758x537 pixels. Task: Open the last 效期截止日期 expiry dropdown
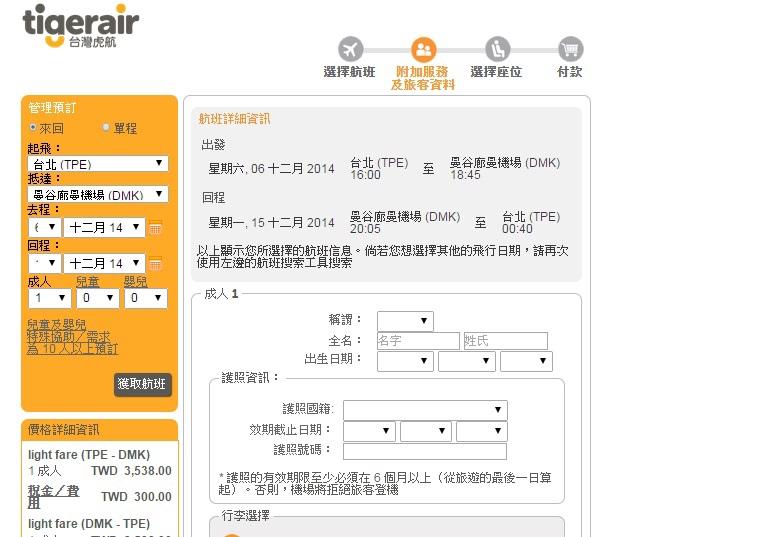coord(482,431)
